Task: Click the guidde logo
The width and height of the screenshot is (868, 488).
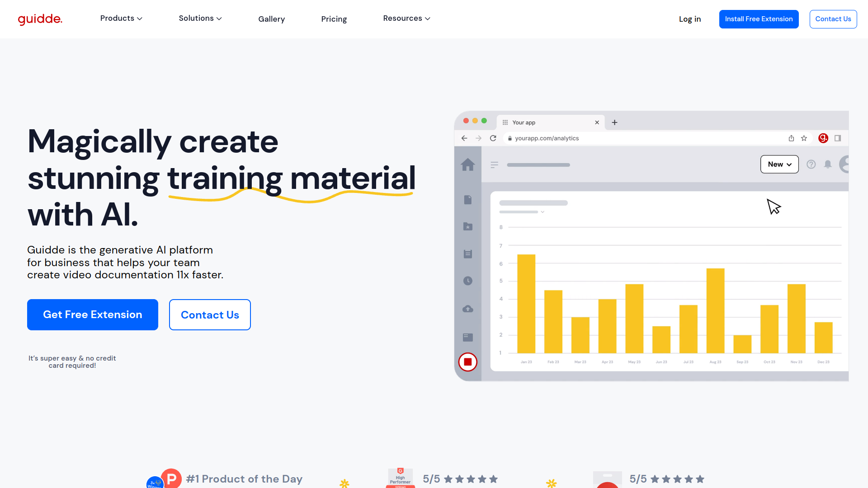Action: 40,19
